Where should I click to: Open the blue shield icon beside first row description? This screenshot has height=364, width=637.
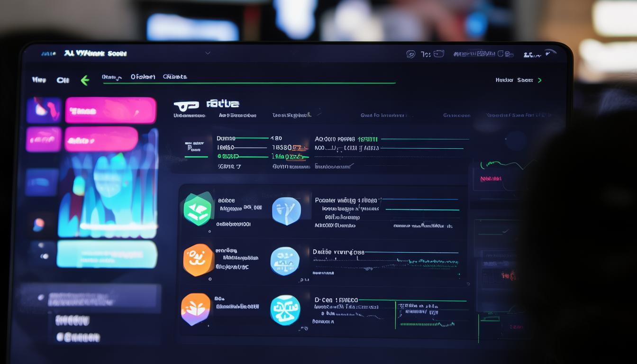pos(285,210)
